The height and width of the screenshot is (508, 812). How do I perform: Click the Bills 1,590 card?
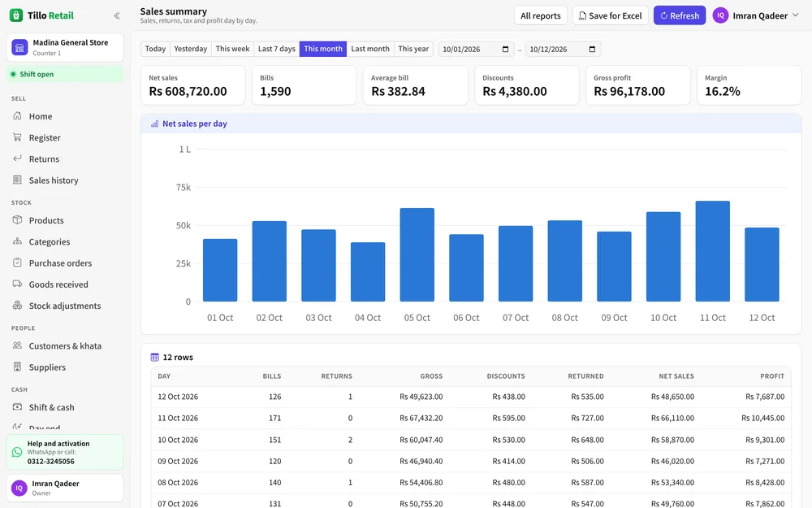pyautogui.click(x=304, y=85)
